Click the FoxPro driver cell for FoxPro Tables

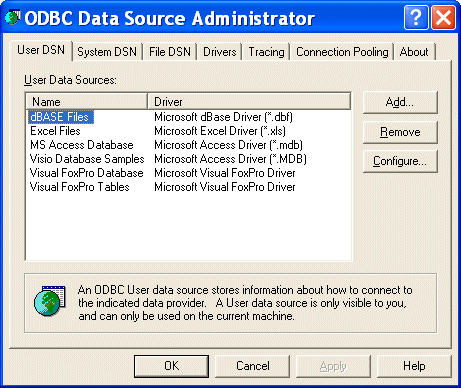(x=225, y=187)
